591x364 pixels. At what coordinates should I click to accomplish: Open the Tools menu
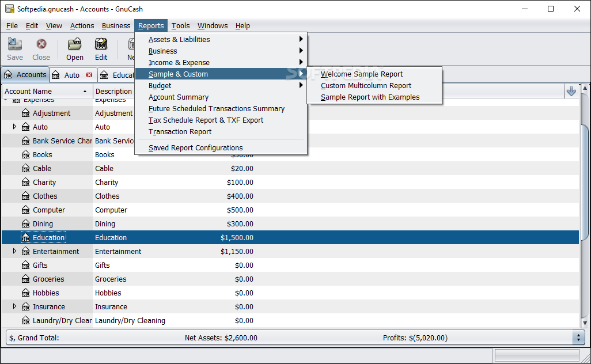(x=180, y=25)
